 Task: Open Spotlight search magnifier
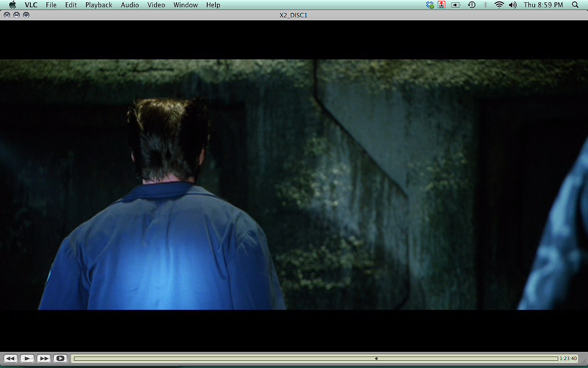click(x=575, y=5)
